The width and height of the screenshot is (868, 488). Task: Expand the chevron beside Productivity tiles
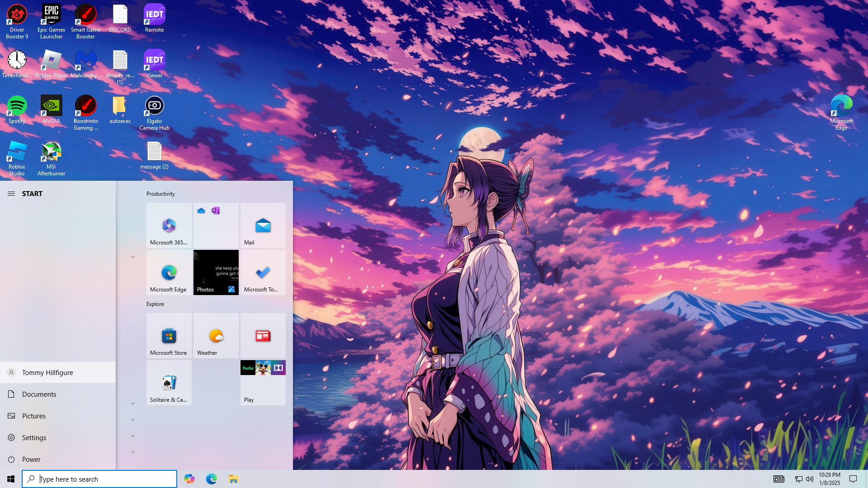tap(133, 257)
